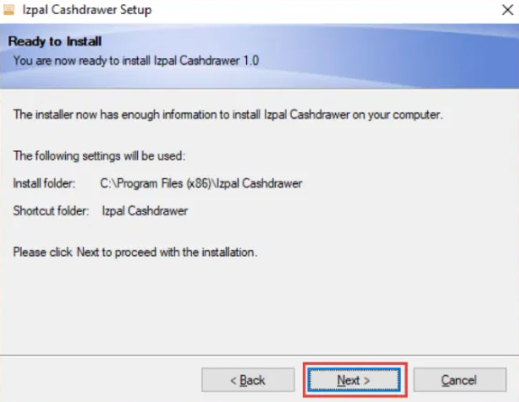This screenshot has width=519, height=402.
Task: Click the setup icon in title bar
Action: click(x=9, y=10)
